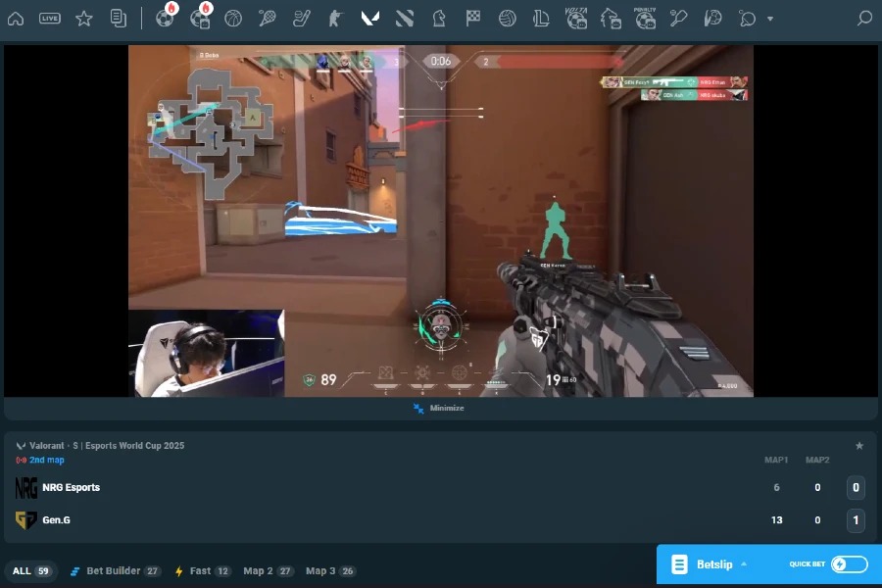Click the search magnifier icon

pos(864,19)
